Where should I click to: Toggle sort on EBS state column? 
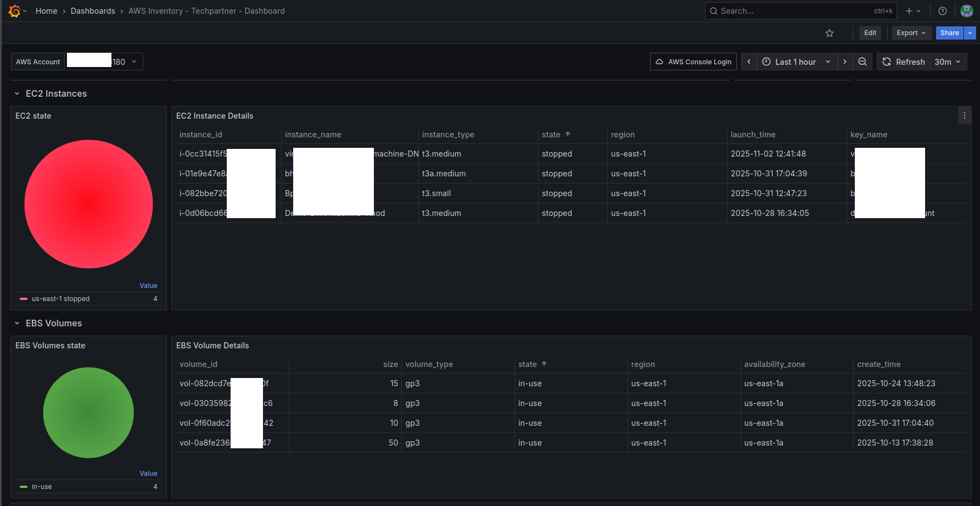[533, 364]
